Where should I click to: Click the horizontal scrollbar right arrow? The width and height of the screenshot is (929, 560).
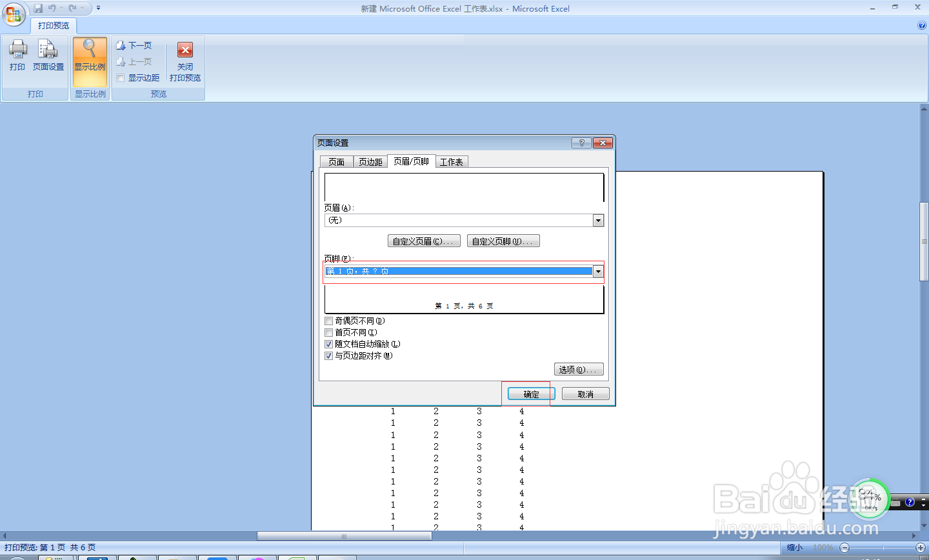(x=914, y=536)
